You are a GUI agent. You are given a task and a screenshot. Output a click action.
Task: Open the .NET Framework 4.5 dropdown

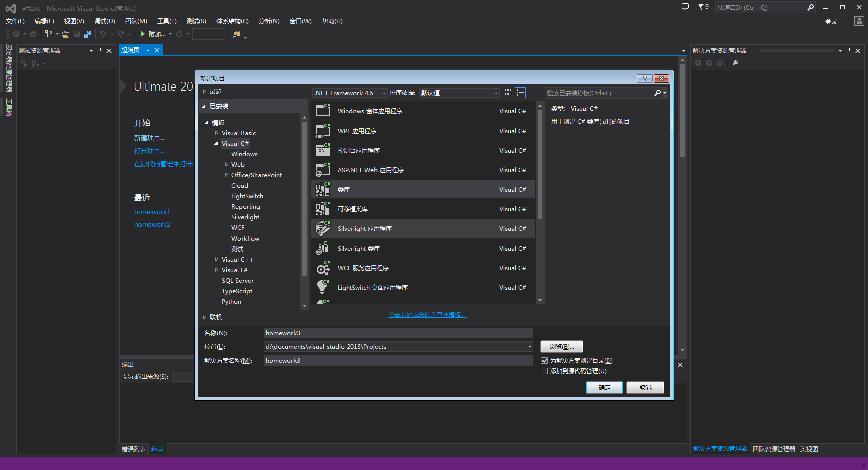click(x=350, y=93)
